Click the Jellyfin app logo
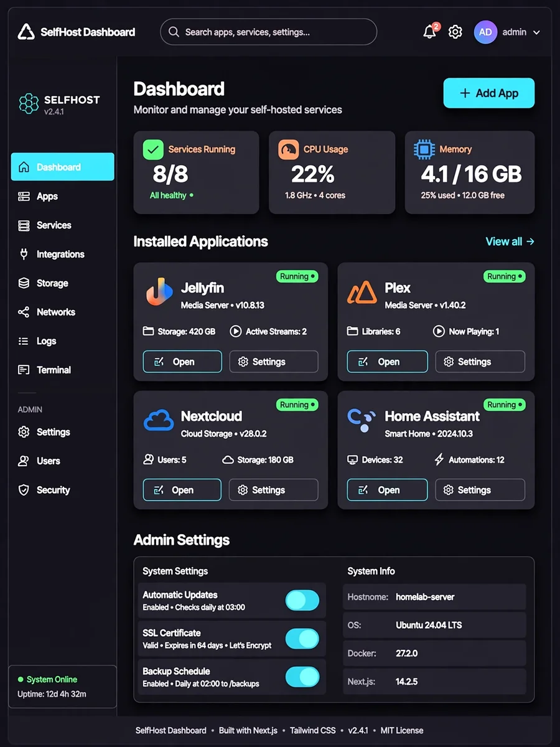Image resolution: width=560 pixels, height=747 pixels. coord(159,292)
